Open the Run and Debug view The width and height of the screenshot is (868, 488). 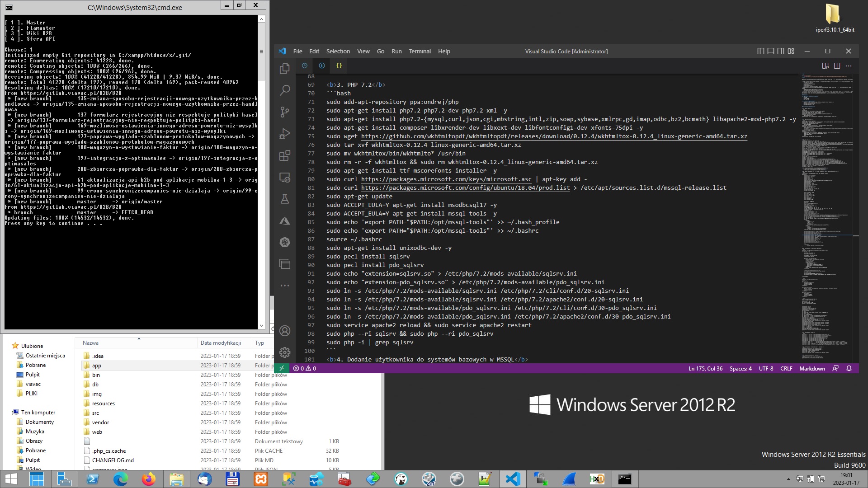tap(285, 134)
